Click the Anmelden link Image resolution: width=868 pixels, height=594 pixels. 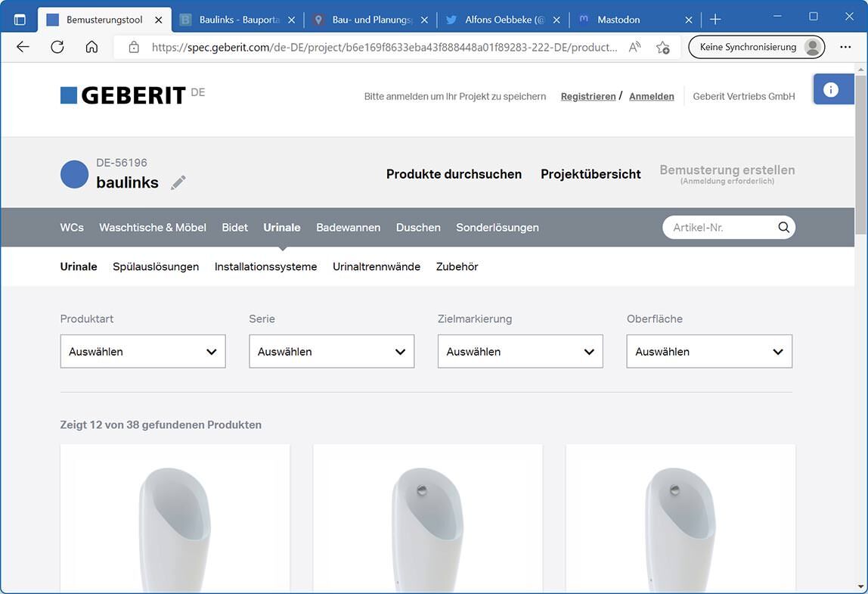point(652,96)
